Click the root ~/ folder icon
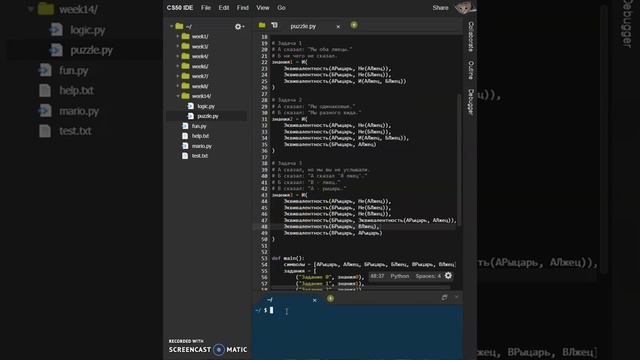The image size is (640, 360). point(179,26)
